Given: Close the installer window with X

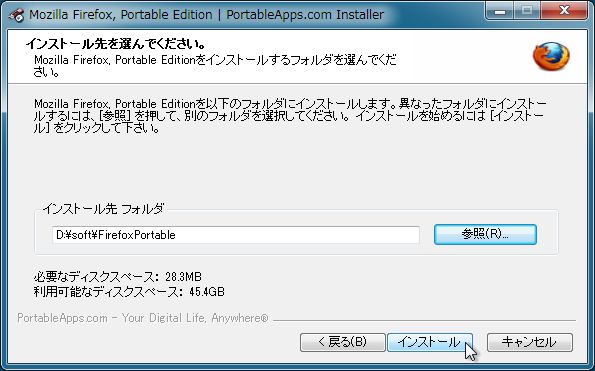Looking at the screenshot, I should pyautogui.click(x=564, y=11).
